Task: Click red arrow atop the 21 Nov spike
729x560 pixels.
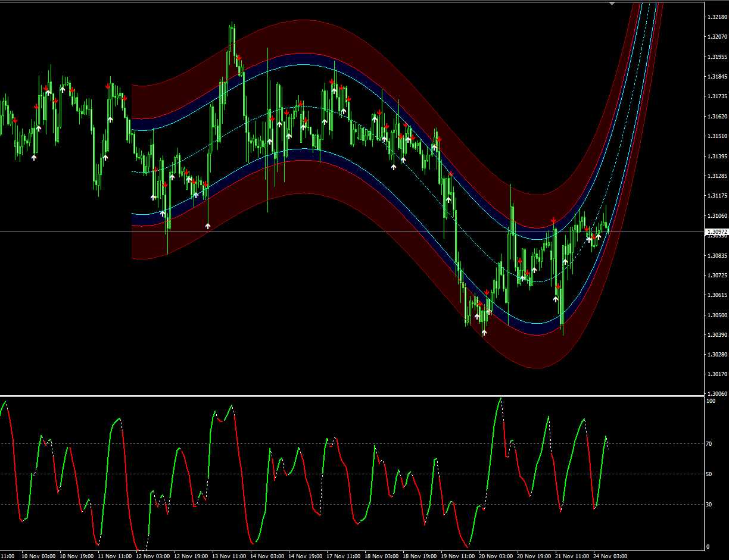Action: [x=553, y=221]
